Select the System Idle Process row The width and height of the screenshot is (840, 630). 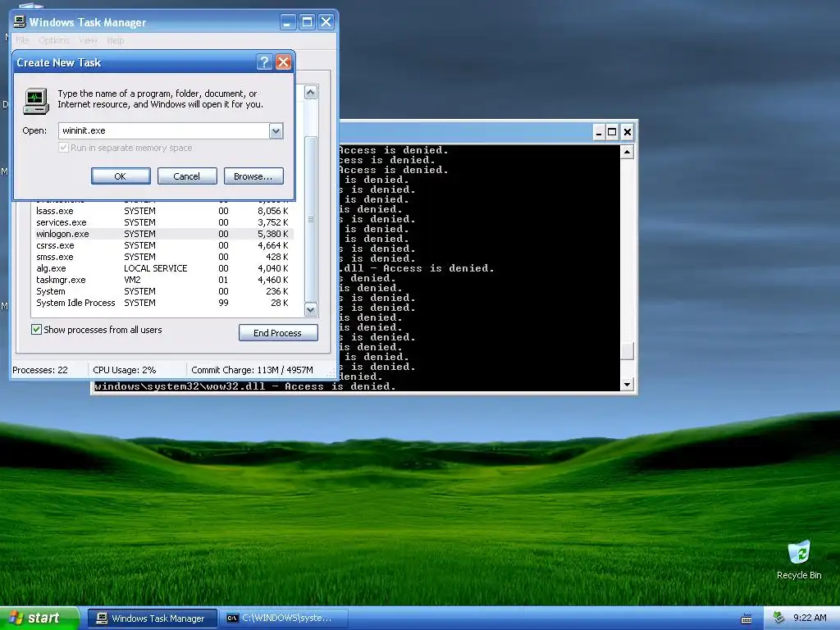pyautogui.click(x=164, y=304)
